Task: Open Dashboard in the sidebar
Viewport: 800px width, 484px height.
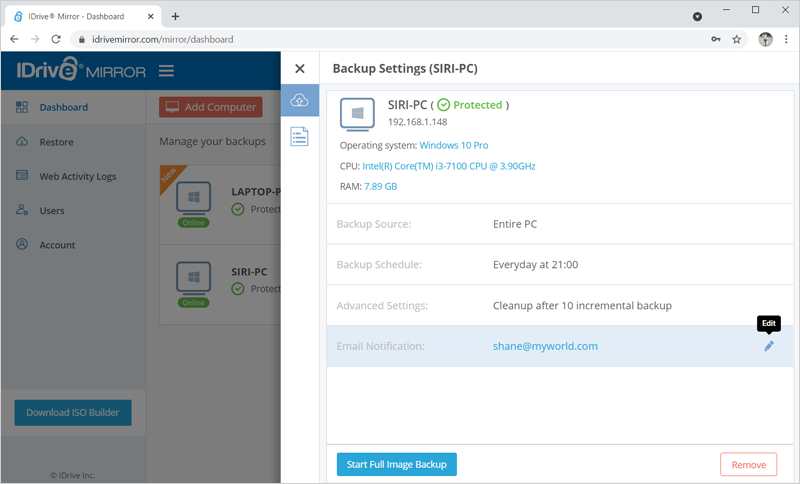Action: tap(64, 107)
